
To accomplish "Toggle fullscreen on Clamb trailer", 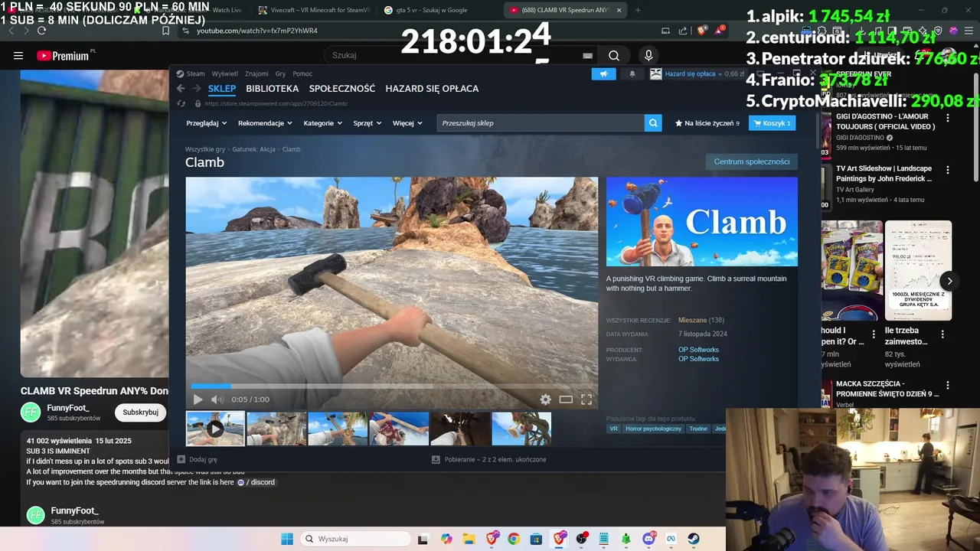I will [x=586, y=399].
